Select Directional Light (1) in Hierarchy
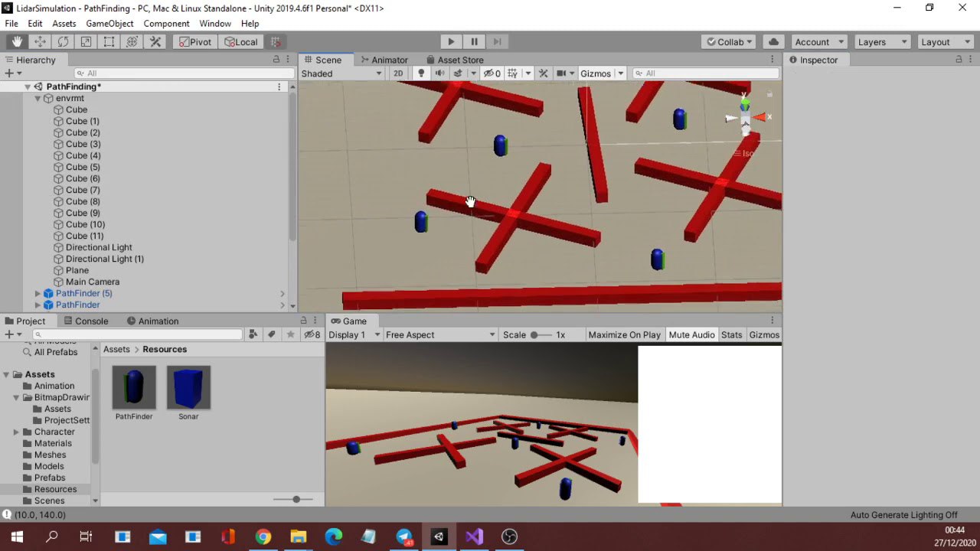Image resolution: width=980 pixels, height=551 pixels. tap(104, 259)
